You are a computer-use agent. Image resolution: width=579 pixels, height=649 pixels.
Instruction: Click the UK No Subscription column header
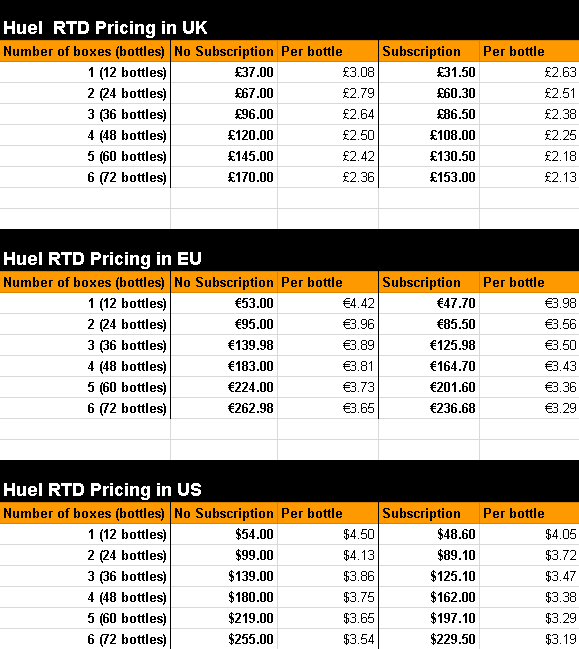(224, 51)
